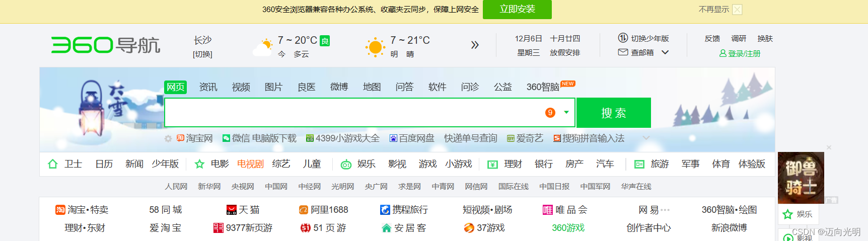The image size is (868, 241).
Task: Expand the 网易 more dots
Action: point(666,210)
